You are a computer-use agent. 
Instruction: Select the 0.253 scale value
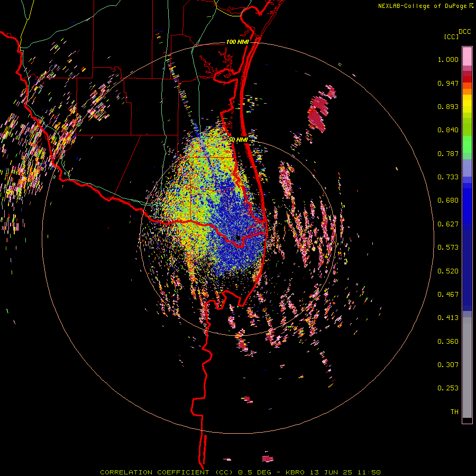pos(448,388)
